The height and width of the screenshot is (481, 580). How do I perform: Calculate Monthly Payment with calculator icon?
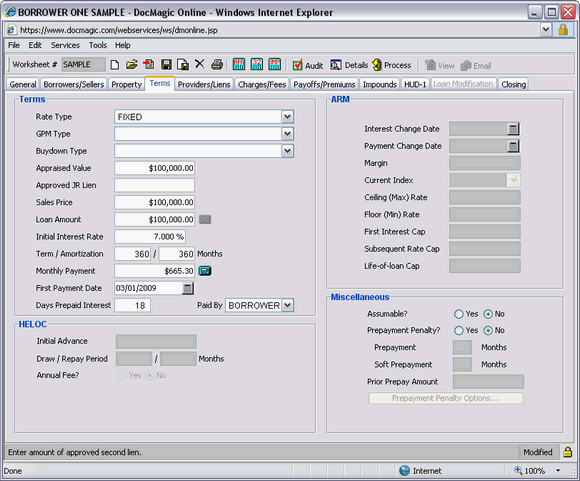(x=205, y=271)
